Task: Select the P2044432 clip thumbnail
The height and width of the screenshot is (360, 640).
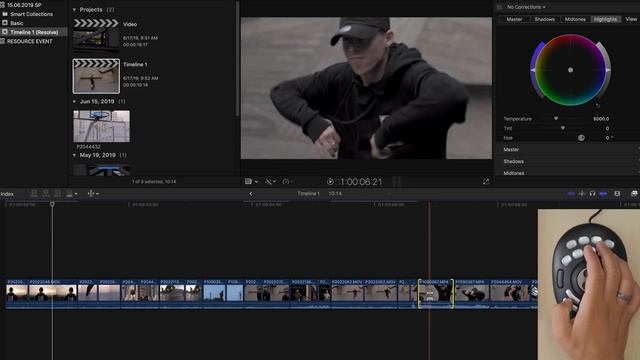Action: (102, 126)
